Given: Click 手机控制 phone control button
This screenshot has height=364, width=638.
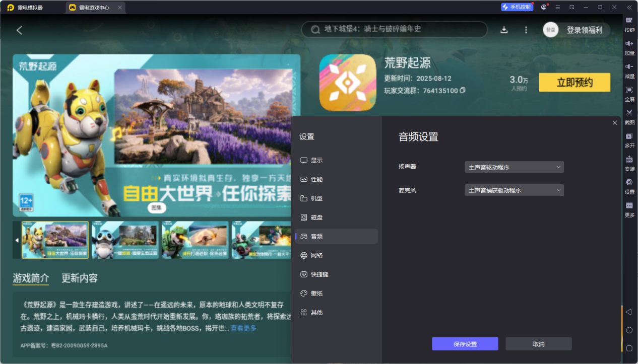Looking at the screenshot, I should click(x=517, y=7).
